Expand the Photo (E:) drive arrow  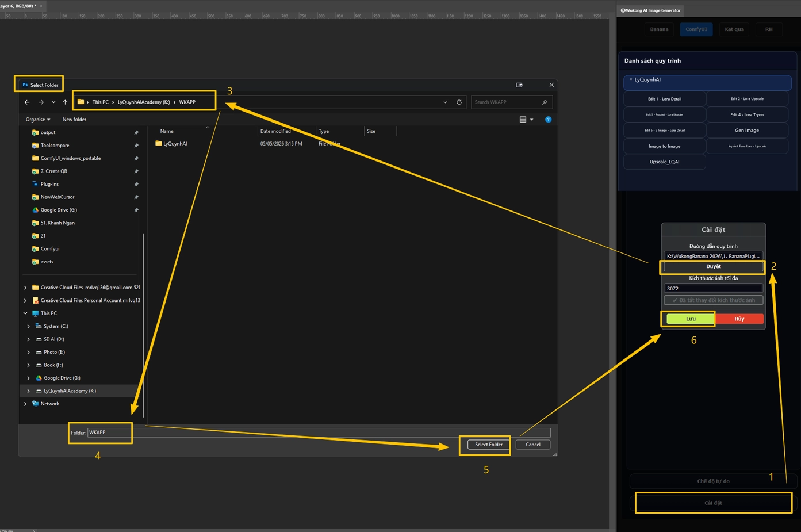pyautogui.click(x=29, y=352)
